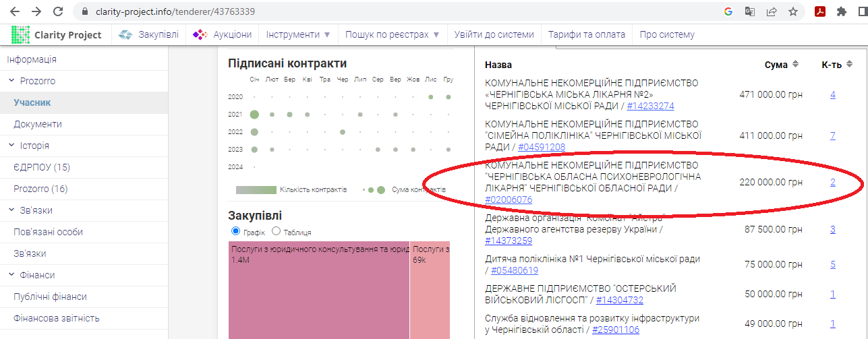Open the Інструменти dropdown menu
Image resolution: width=868 pixels, height=339 pixels.
pyautogui.click(x=298, y=34)
